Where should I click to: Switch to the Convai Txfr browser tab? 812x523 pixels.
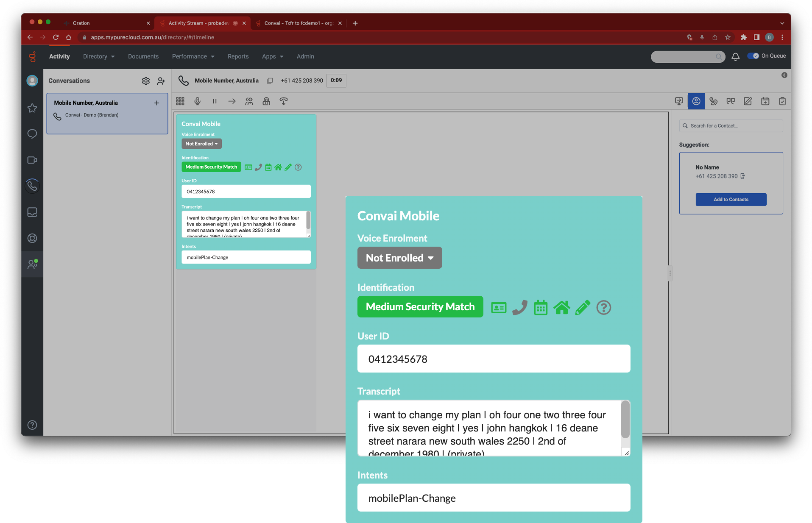298,23
